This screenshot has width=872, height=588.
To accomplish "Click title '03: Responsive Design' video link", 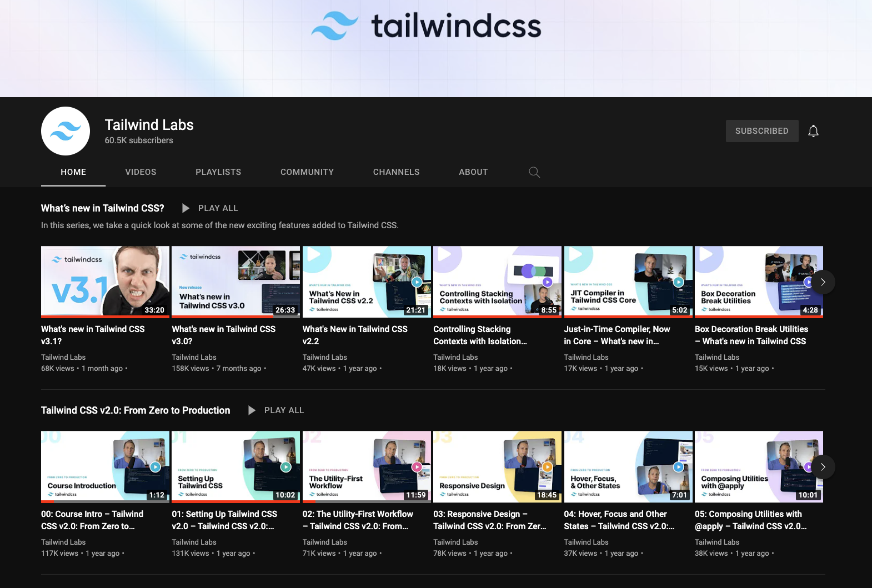I will point(490,520).
